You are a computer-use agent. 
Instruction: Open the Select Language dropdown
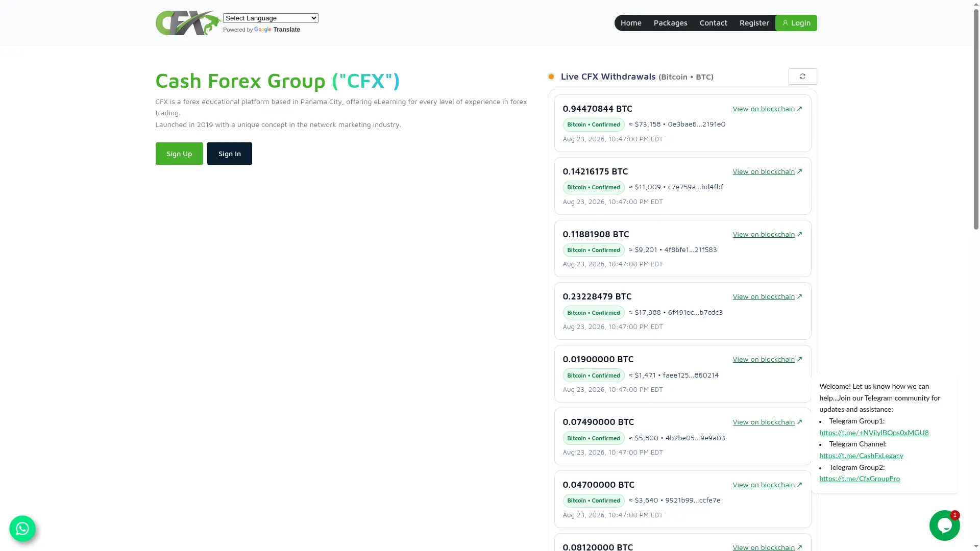(271, 18)
